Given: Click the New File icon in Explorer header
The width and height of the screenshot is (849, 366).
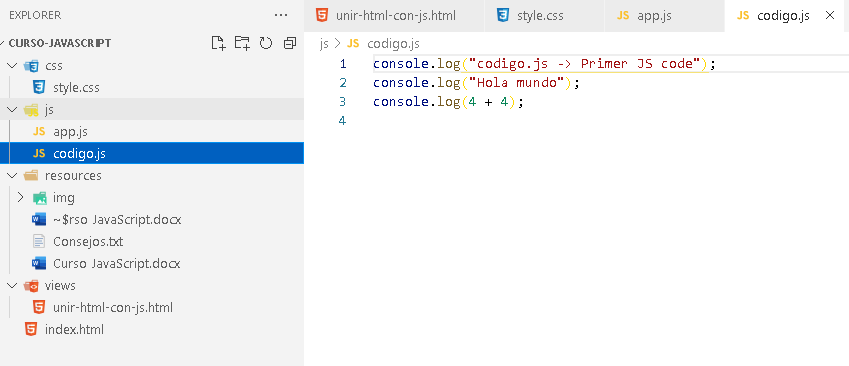Looking at the screenshot, I should 218,43.
